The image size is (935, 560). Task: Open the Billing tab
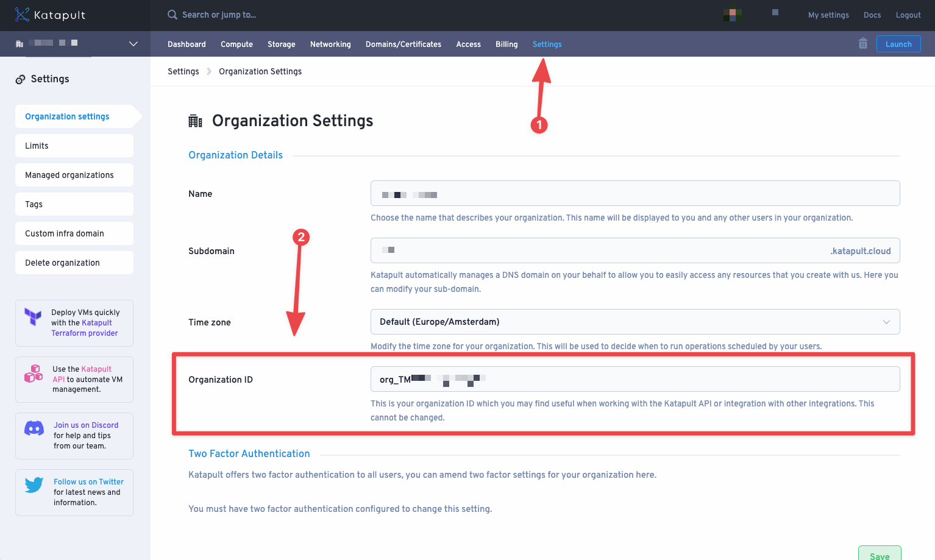tap(507, 44)
